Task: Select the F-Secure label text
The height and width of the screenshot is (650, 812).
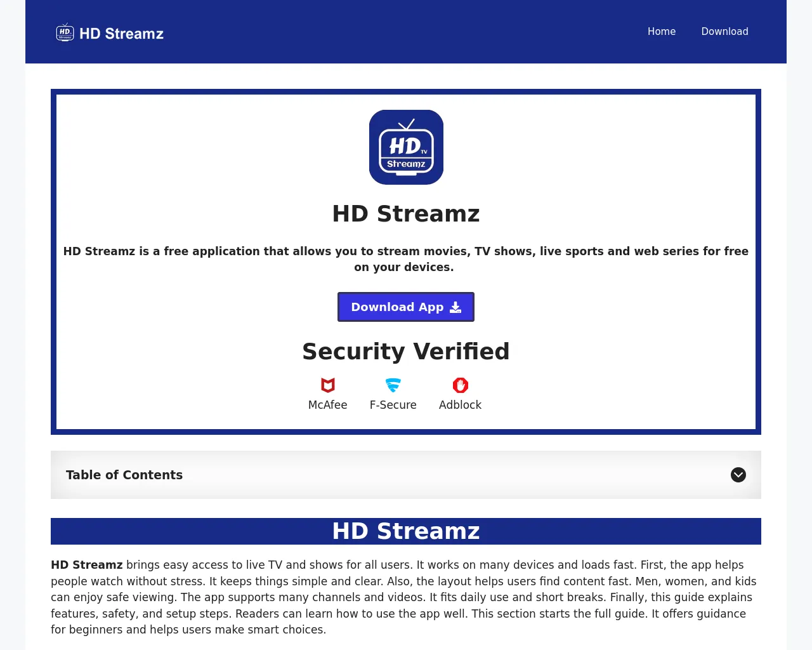Action: [393, 405]
